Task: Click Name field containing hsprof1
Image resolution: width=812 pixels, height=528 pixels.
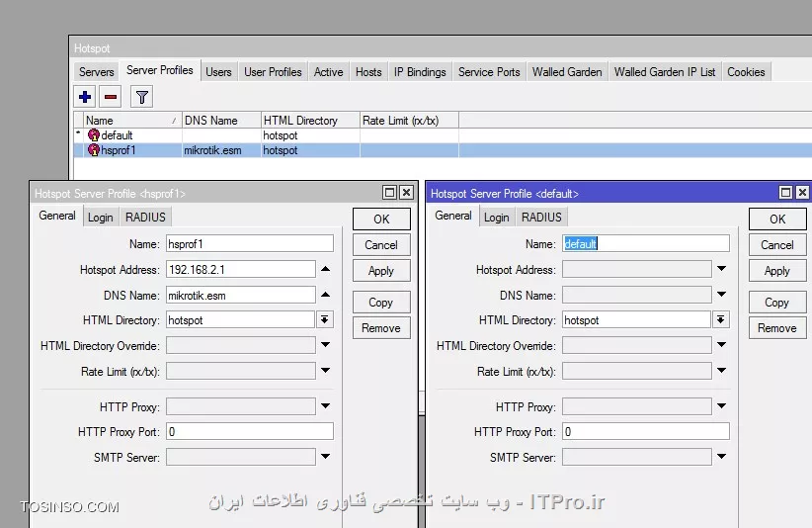Action: pos(250,243)
